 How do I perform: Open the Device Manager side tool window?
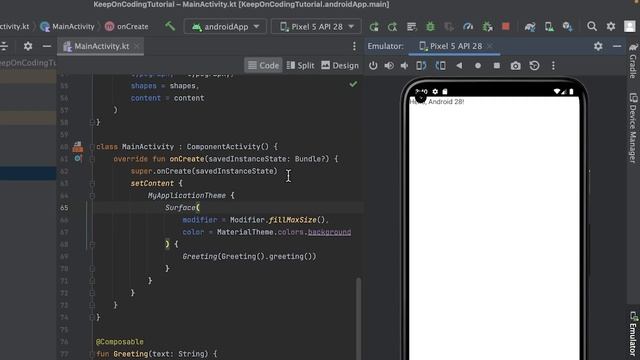(x=633, y=128)
